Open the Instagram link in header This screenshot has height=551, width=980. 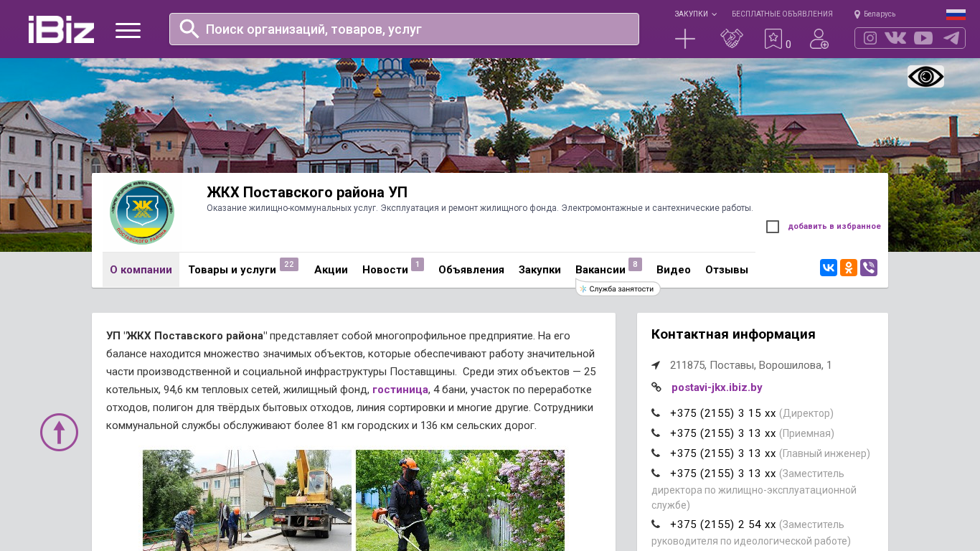(870, 38)
